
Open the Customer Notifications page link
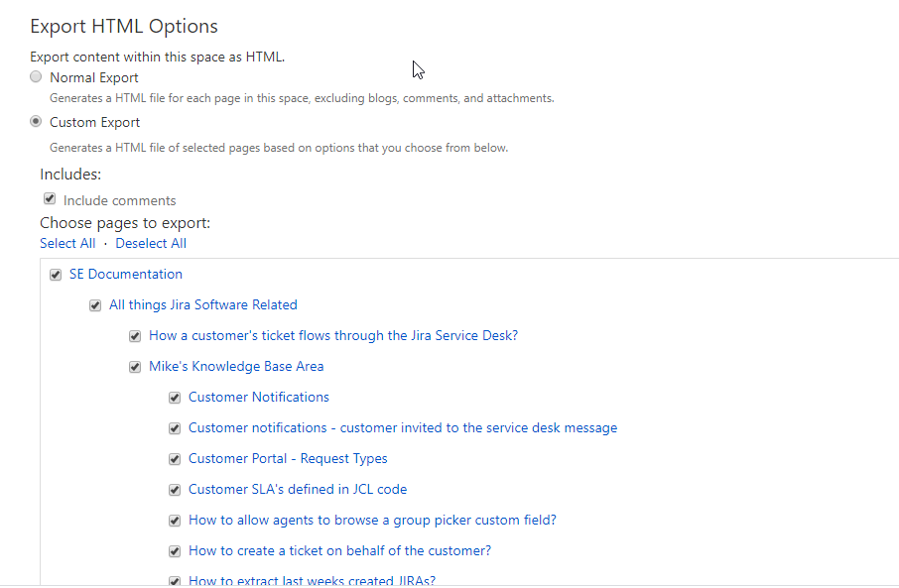(259, 397)
